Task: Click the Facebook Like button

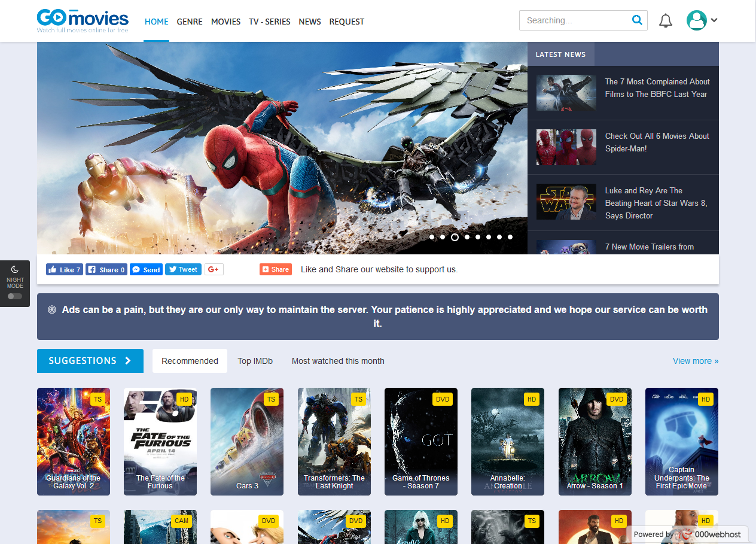Action: click(64, 270)
